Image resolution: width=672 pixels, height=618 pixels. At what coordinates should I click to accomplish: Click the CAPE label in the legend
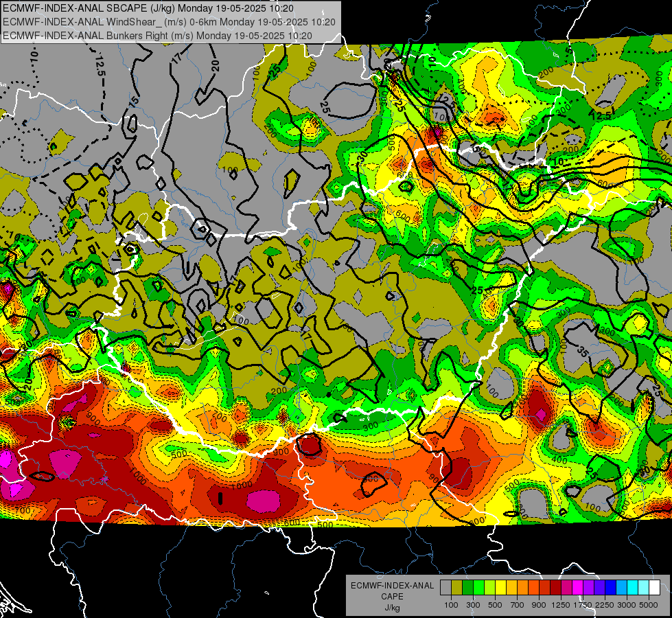[x=392, y=597]
